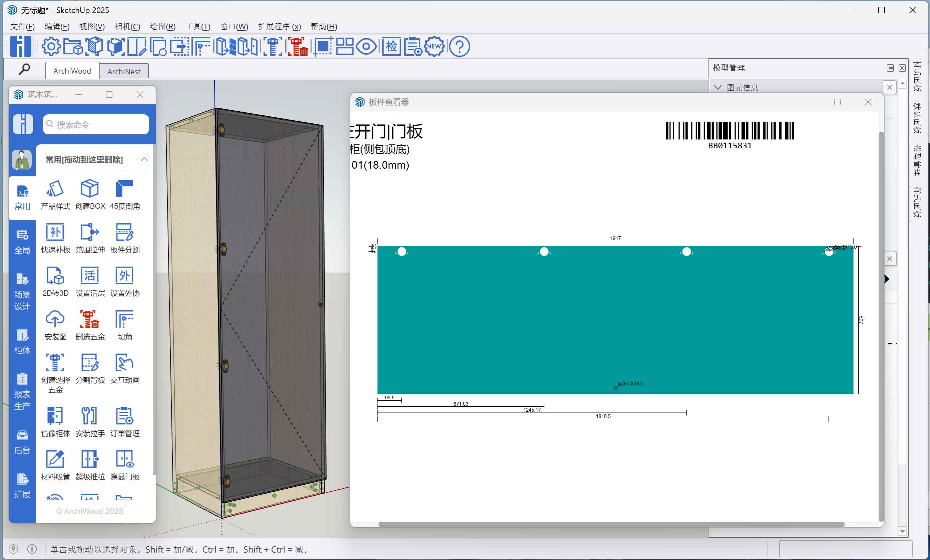This screenshot has height=560, width=930.
Task: Open the 订单管理 order management icon
Action: point(124,416)
